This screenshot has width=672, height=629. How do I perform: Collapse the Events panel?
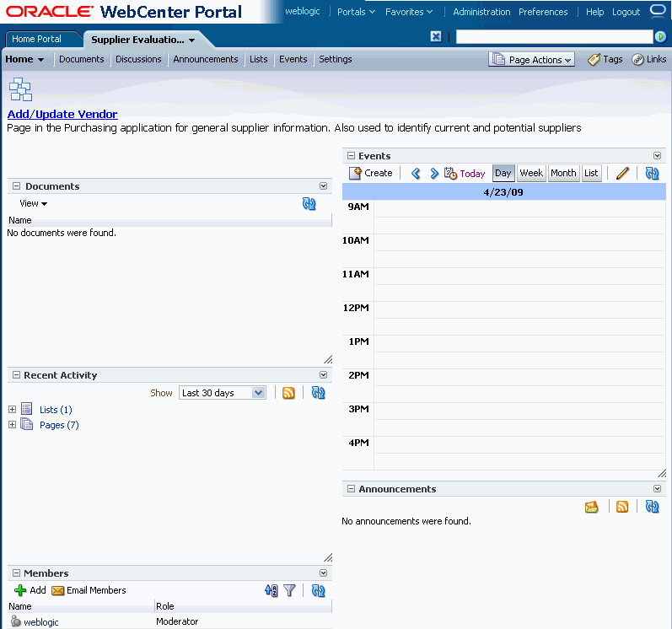tap(351, 155)
